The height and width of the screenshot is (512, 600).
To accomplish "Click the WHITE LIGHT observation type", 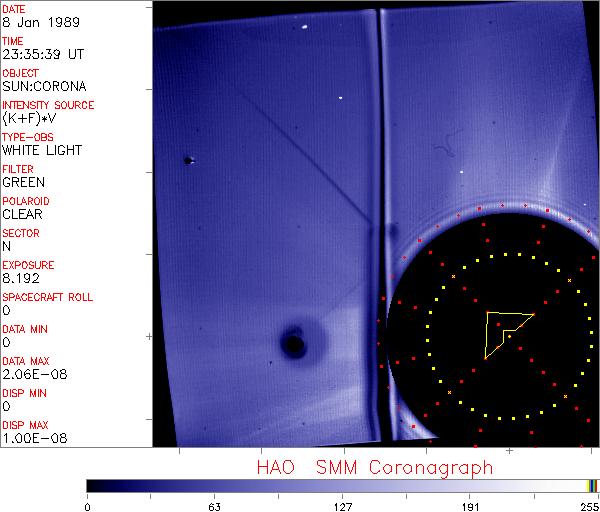I will [x=42, y=150].
